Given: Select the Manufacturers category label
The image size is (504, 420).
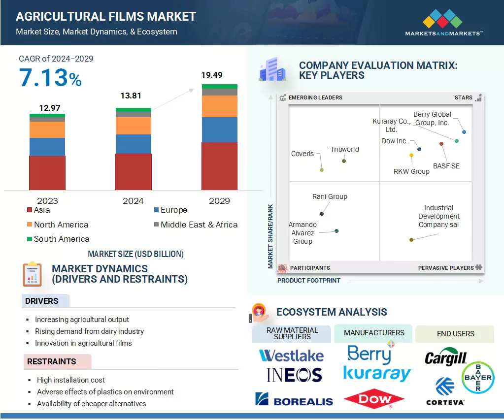Looking at the screenshot, I should coord(374,333).
